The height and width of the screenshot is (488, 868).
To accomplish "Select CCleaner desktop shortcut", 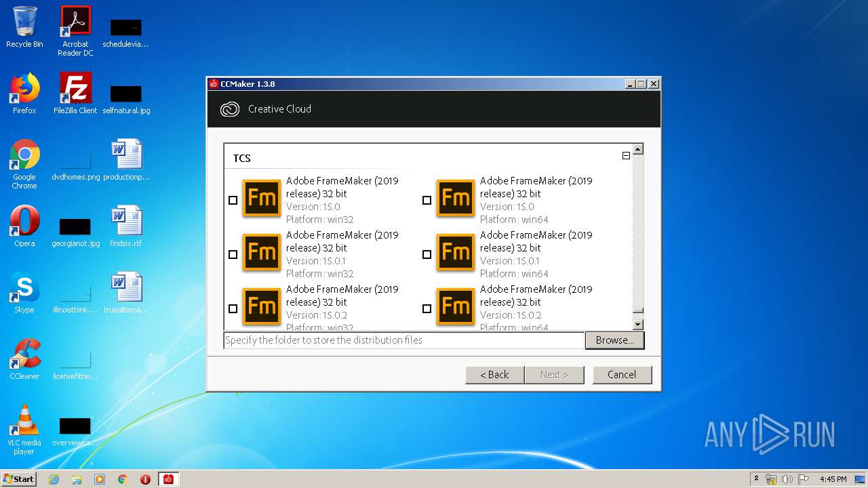I will coord(24,359).
